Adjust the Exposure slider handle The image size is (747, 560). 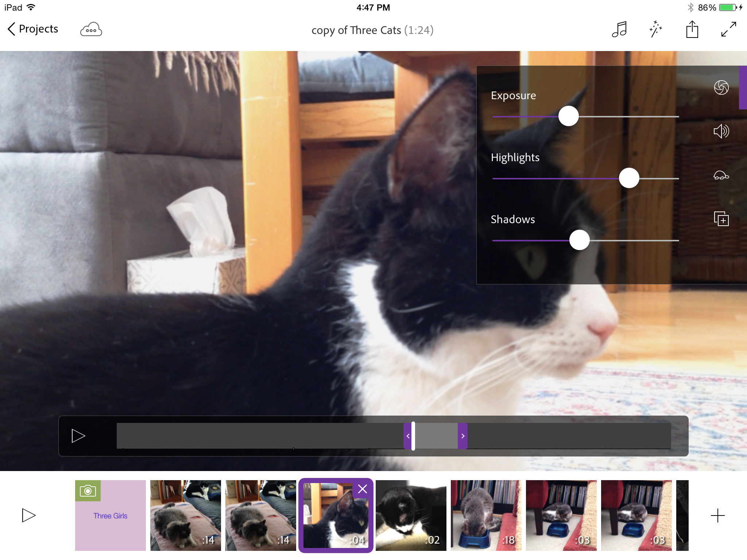[569, 116]
